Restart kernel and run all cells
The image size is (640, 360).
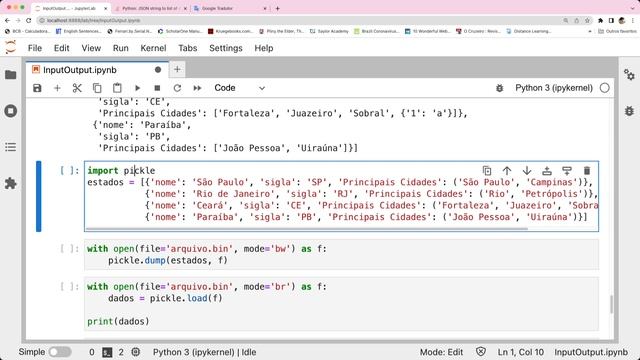197,88
